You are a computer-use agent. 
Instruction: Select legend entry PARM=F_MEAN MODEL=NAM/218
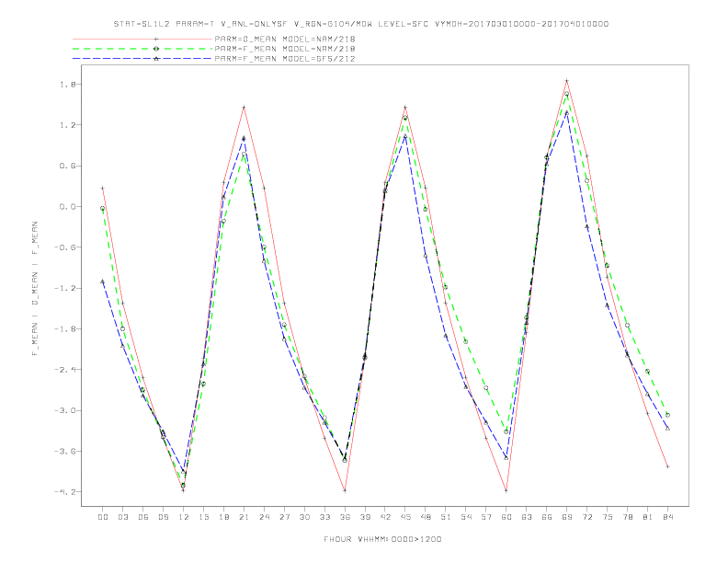pyautogui.click(x=285, y=49)
